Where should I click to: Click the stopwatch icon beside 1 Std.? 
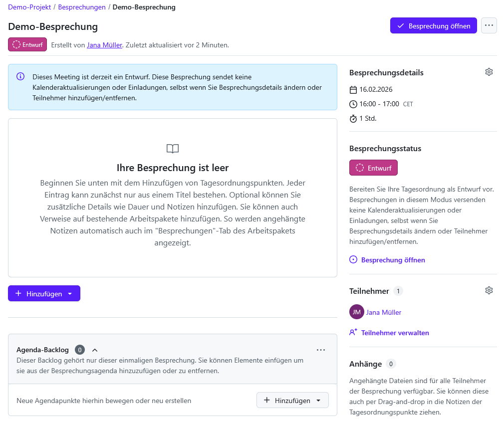click(x=353, y=119)
